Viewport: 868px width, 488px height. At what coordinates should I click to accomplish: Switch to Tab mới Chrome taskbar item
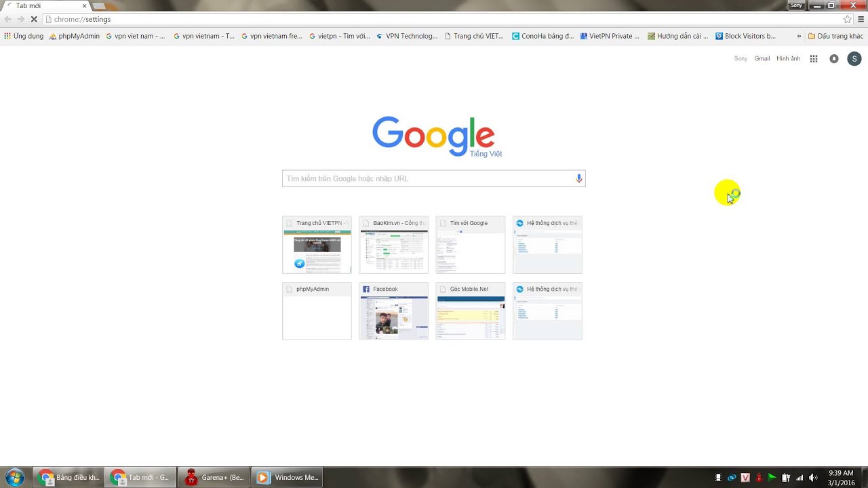click(x=141, y=477)
